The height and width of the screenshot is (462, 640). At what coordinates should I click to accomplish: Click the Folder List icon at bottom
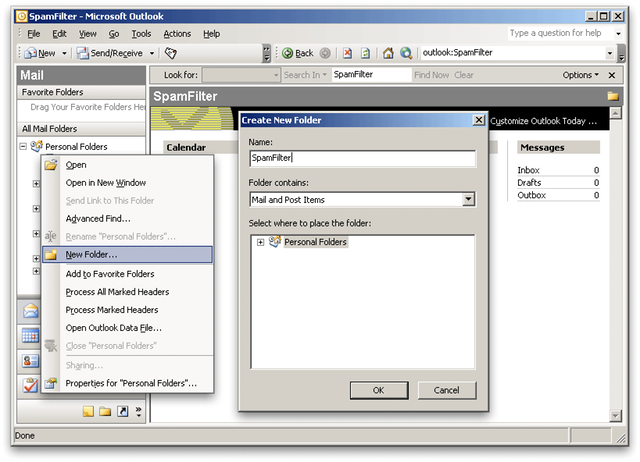(x=105, y=411)
